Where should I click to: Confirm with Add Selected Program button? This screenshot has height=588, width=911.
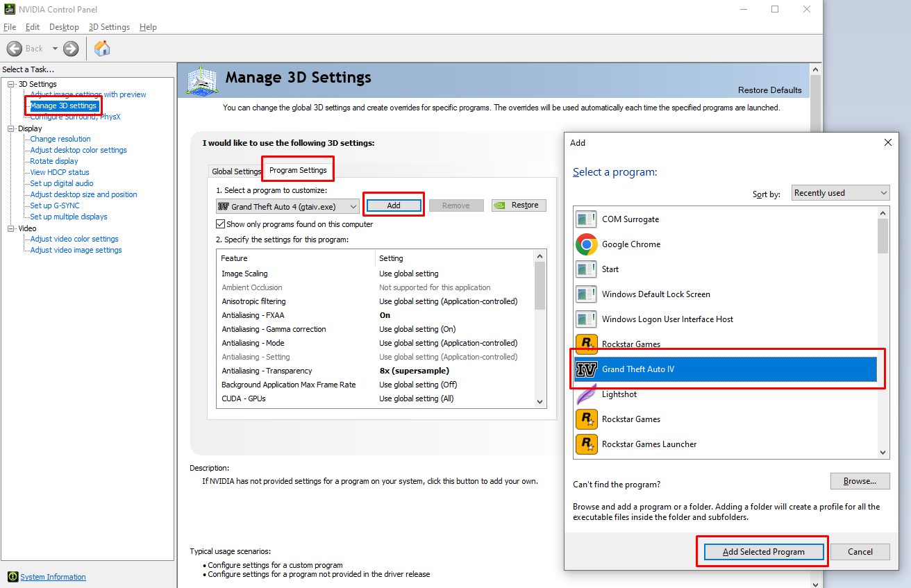(x=764, y=552)
